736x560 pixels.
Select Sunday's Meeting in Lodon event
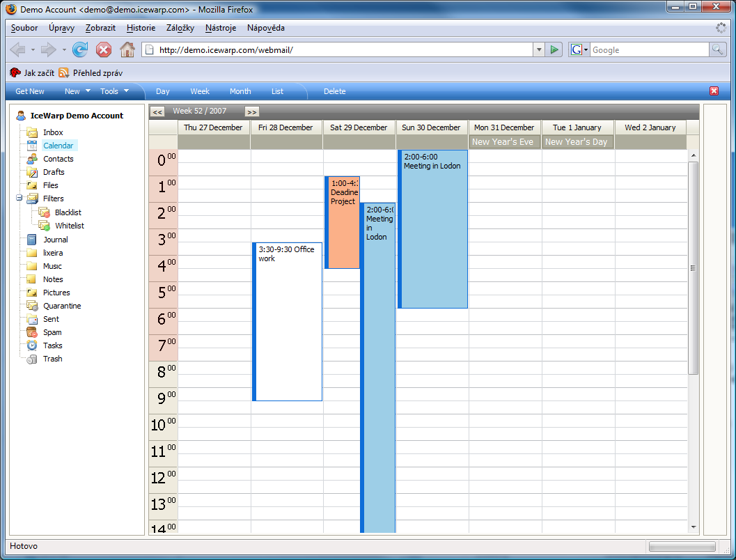pyautogui.click(x=433, y=229)
